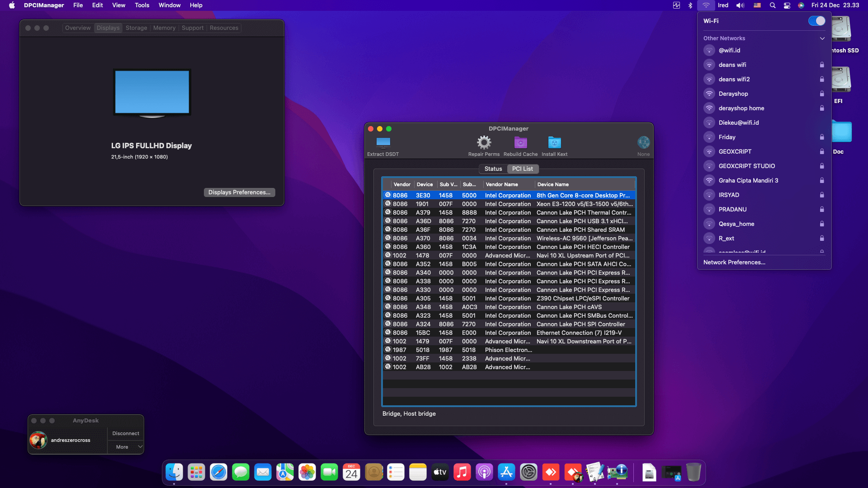This screenshot has height=488, width=868.
Task: Select the Z390 Chipset LPC/eSPI Controller row
Action: (x=509, y=299)
